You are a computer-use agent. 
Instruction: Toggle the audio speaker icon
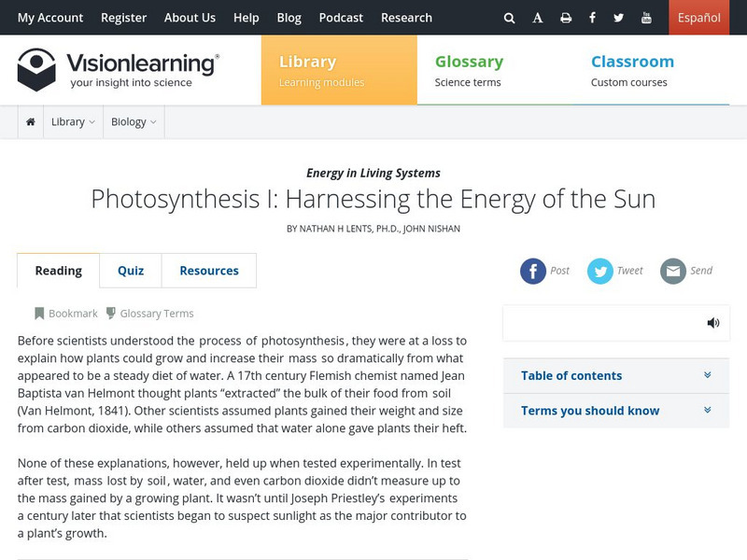[x=713, y=323]
